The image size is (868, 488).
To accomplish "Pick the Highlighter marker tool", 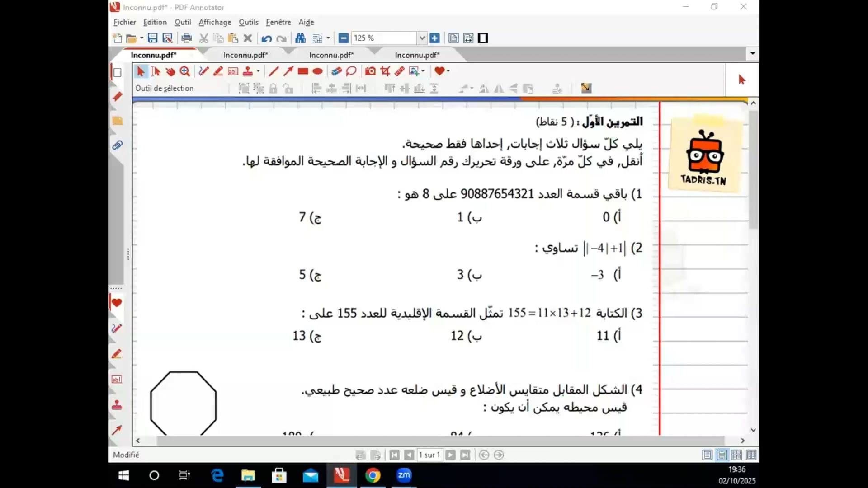I will [218, 71].
